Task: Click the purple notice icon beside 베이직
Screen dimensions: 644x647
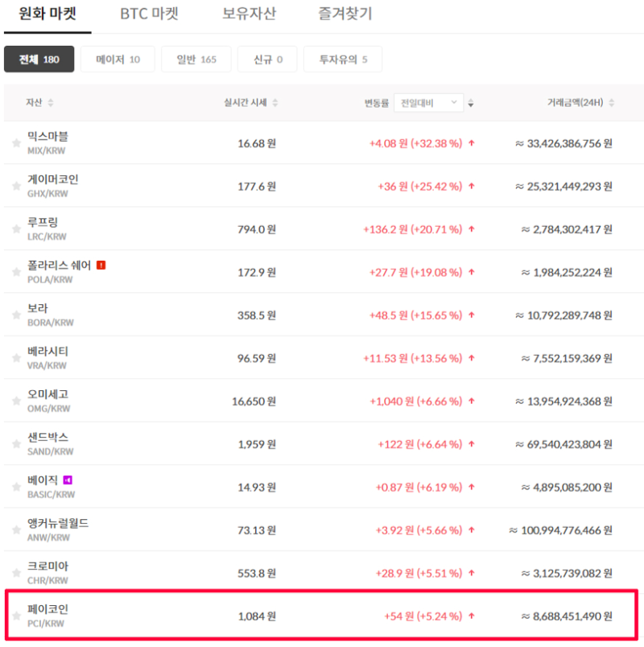Action: (68, 480)
